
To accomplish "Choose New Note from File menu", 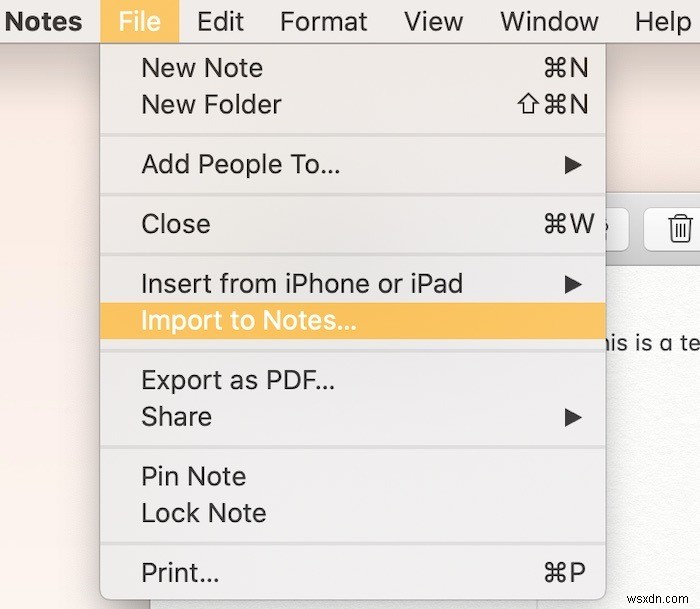I will [353, 68].
